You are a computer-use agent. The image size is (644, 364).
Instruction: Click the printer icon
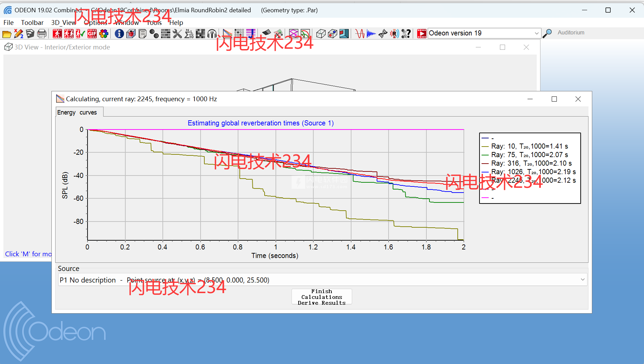pyautogui.click(x=42, y=34)
